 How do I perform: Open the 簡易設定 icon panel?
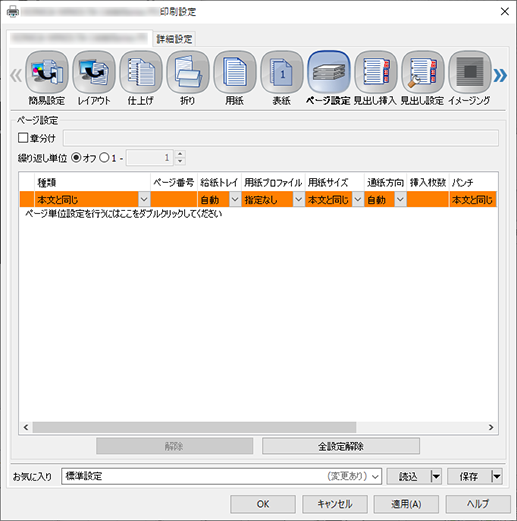[x=47, y=77]
